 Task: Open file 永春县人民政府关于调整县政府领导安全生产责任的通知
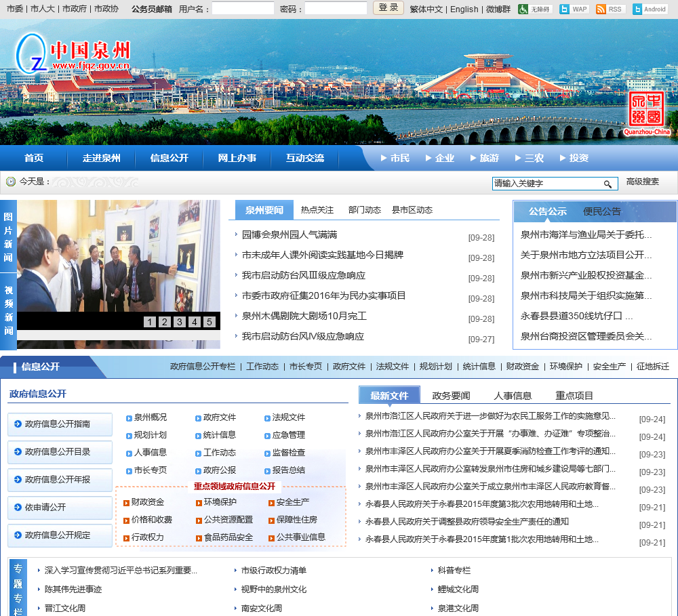tap(466, 522)
